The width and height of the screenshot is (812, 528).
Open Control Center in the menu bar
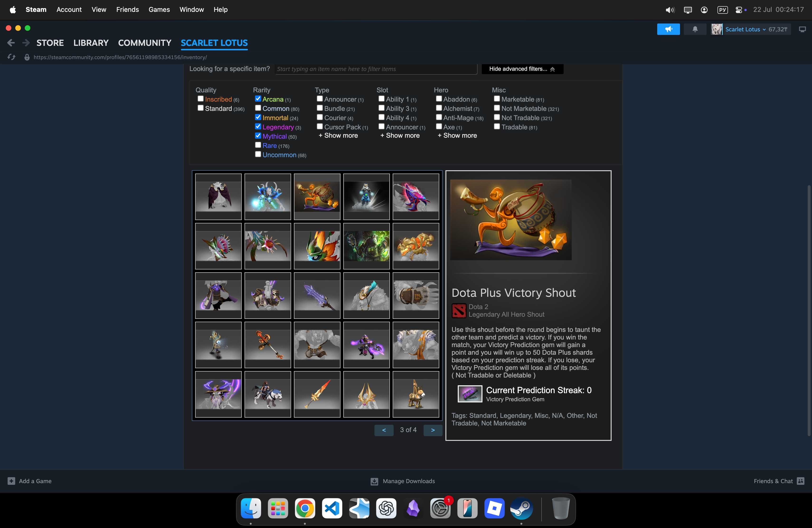[739, 10]
